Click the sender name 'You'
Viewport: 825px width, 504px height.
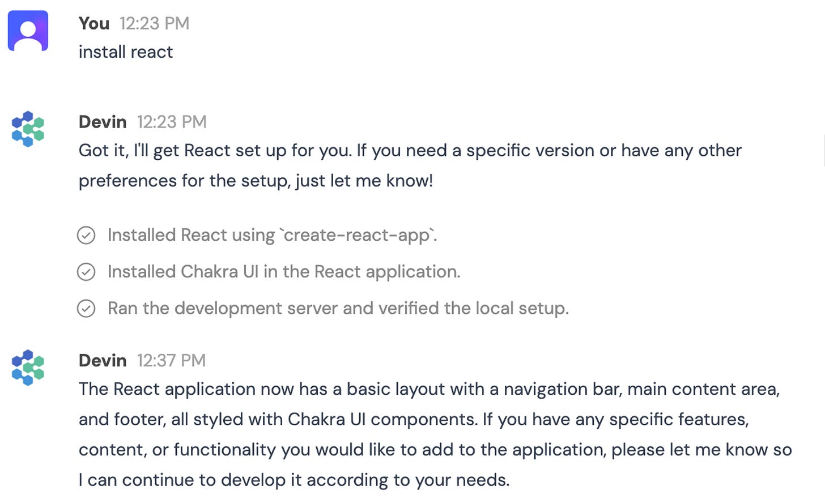(x=94, y=23)
